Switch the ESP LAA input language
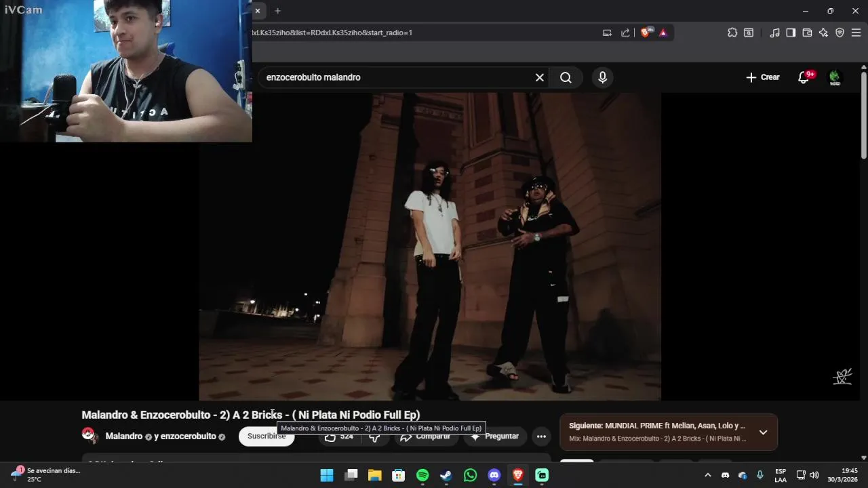The width and height of the screenshot is (868, 488). (781, 475)
